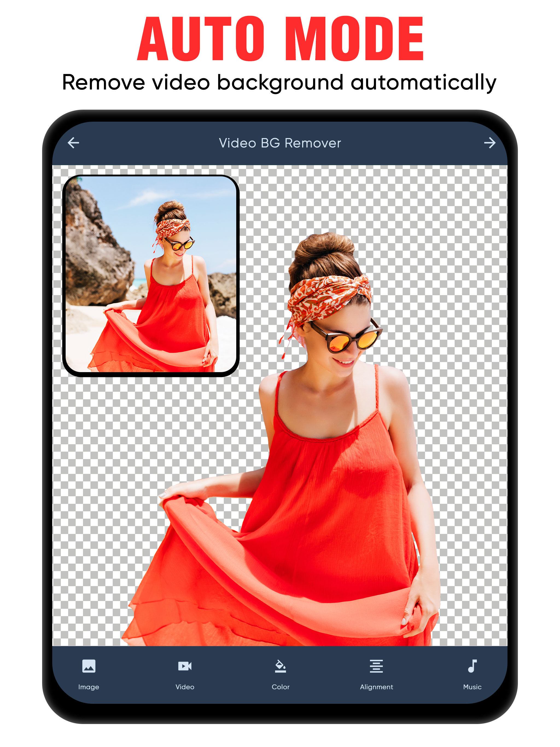
Task: Open the Color fill bucket icon
Action: point(280,666)
